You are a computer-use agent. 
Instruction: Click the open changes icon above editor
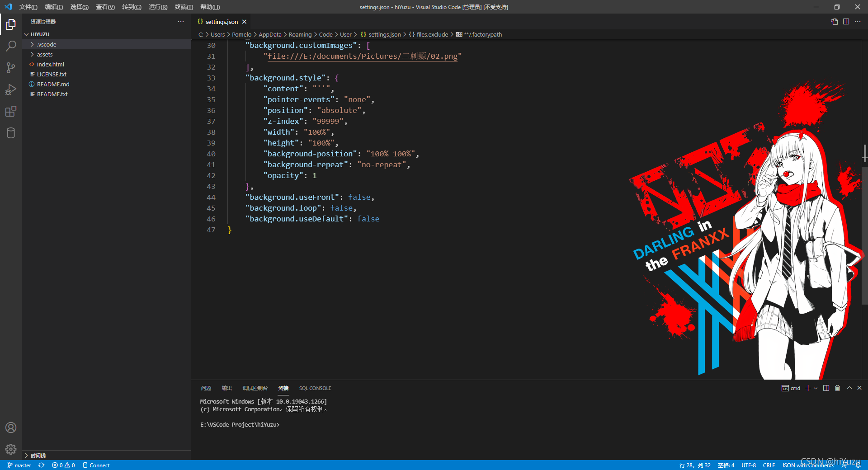pyautogui.click(x=835, y=22)
